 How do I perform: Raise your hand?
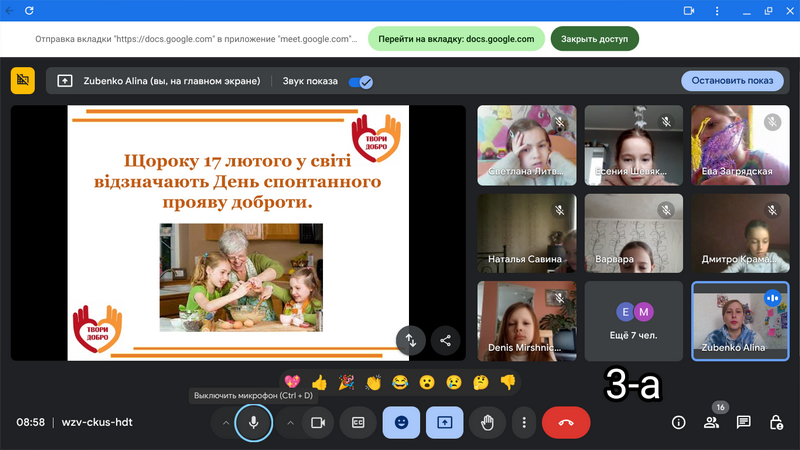pos(488,422)
